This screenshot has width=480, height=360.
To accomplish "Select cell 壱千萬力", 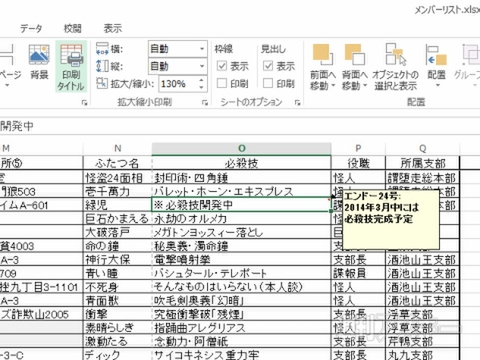I will tap(117, 191).
